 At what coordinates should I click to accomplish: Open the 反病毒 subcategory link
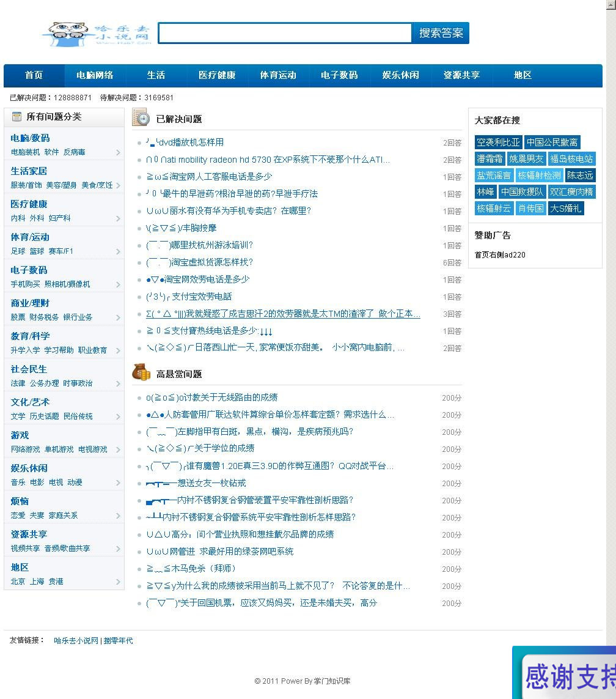click(x=74, y=152)
